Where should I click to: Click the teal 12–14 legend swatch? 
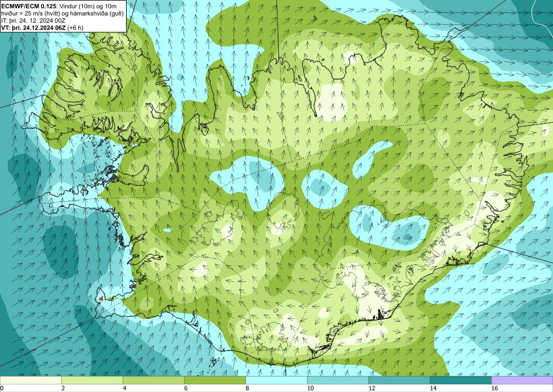click(x=399, y=380)
